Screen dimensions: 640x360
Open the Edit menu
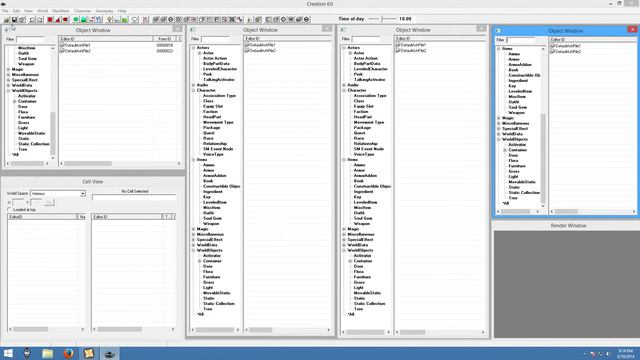pos(16,11)
